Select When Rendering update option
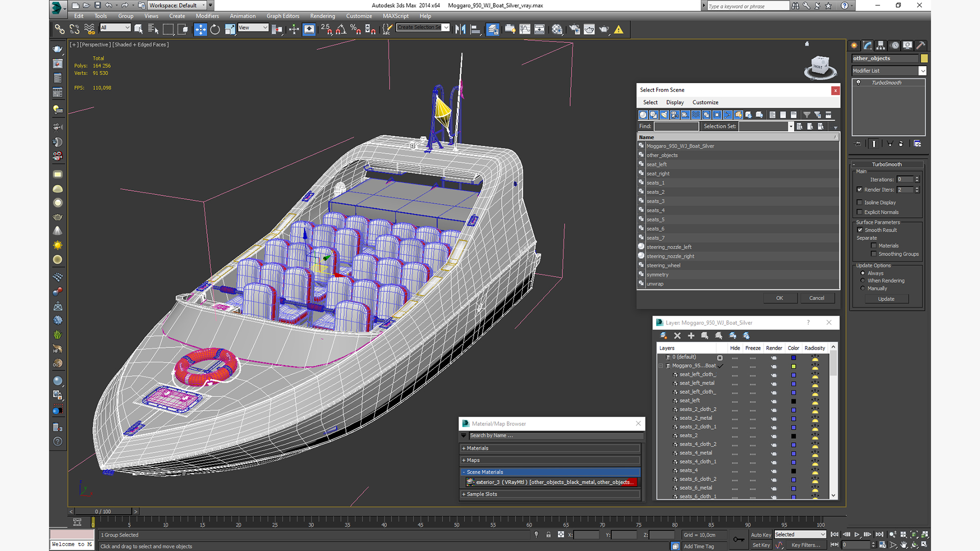Image resolution: width=980 pixels, height=551 pixels. pos(863,281)
